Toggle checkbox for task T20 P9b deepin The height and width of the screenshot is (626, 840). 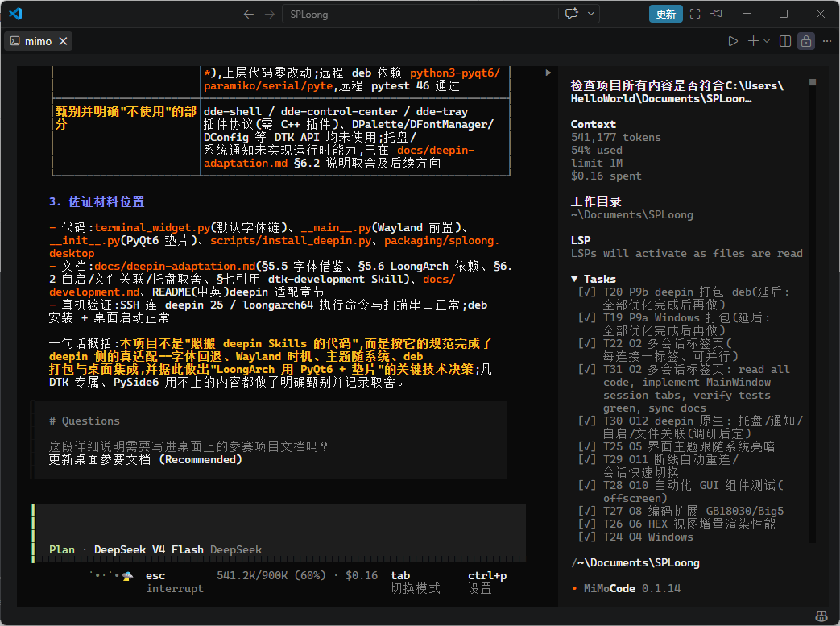tap(587, 292)
